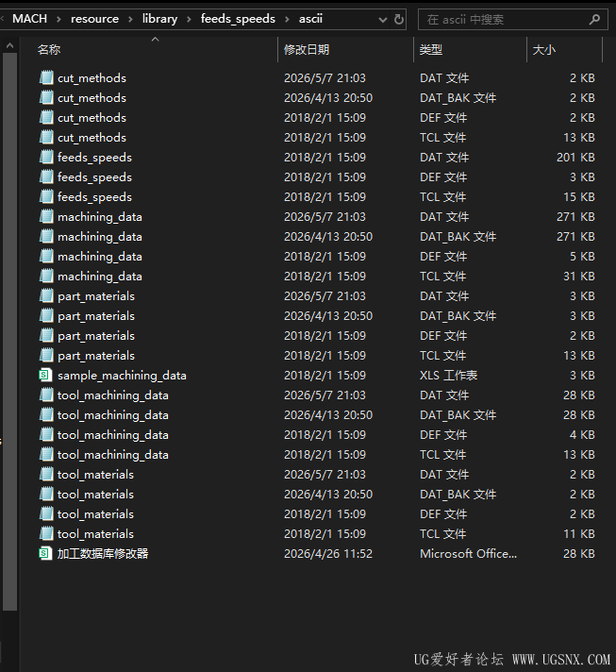Click the scroll up arrow of left pane

pos(9,44)
